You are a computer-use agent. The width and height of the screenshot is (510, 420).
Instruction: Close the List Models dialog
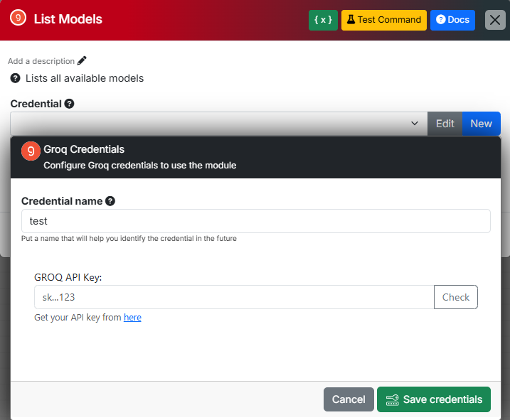coord(495,20)
